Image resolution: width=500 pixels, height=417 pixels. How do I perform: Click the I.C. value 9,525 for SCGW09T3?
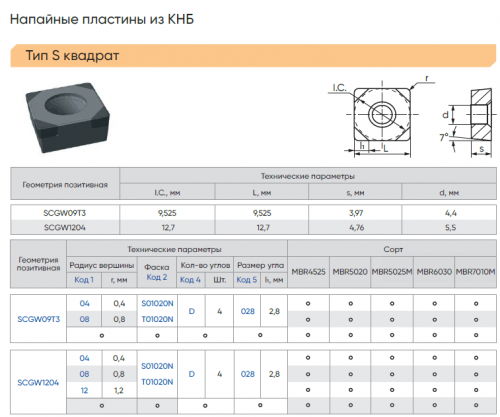[167, 213]
